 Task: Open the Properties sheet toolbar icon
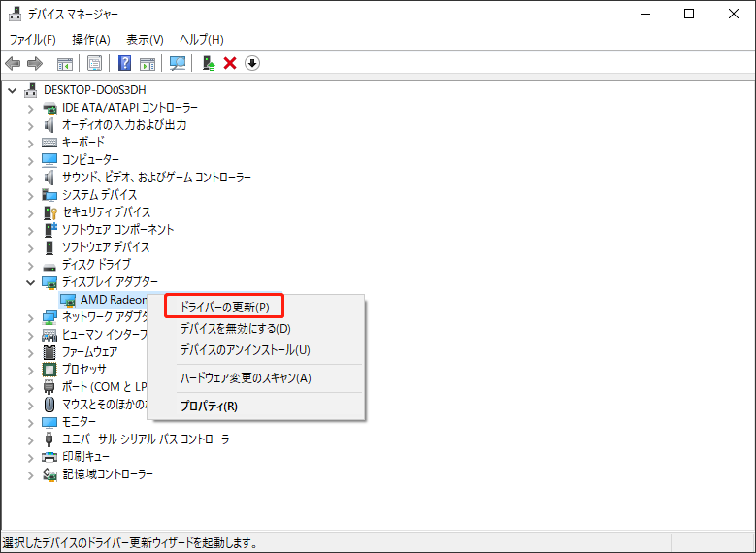click(x=94, y=63)
